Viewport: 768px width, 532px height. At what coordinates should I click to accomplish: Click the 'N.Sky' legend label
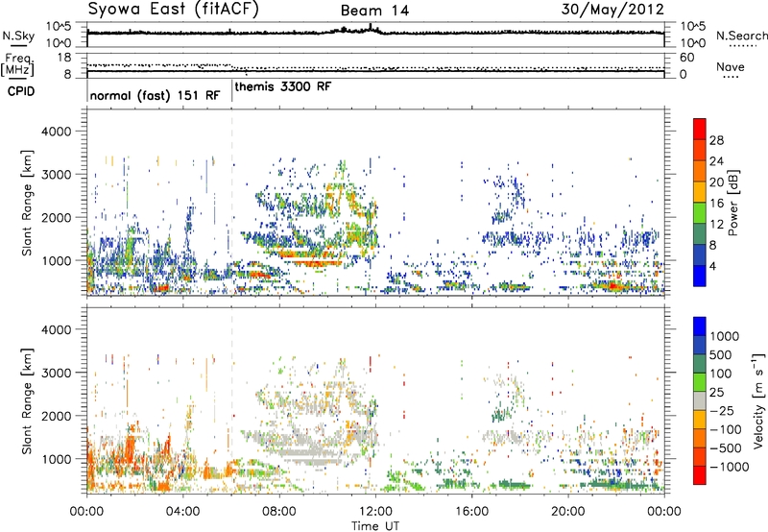18,36
